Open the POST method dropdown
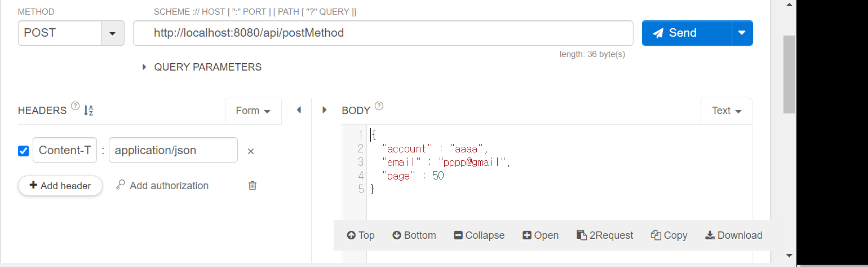868x267 pixels. 112,33
